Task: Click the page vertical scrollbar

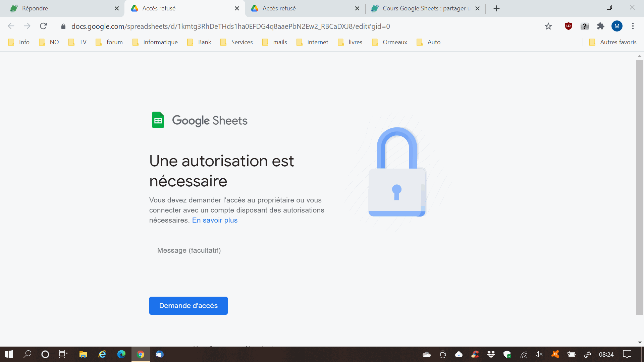Action: [640, 188]
